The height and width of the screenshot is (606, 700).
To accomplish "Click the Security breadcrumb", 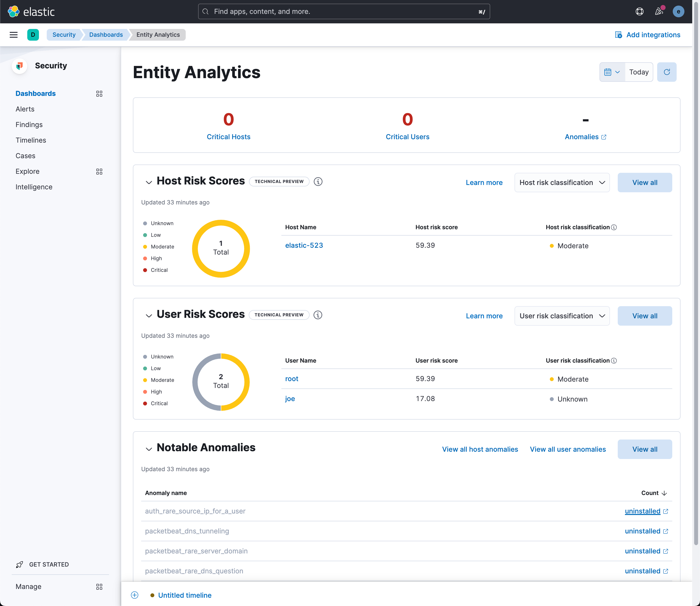I will pyautogui.click(x=64, y=35).
